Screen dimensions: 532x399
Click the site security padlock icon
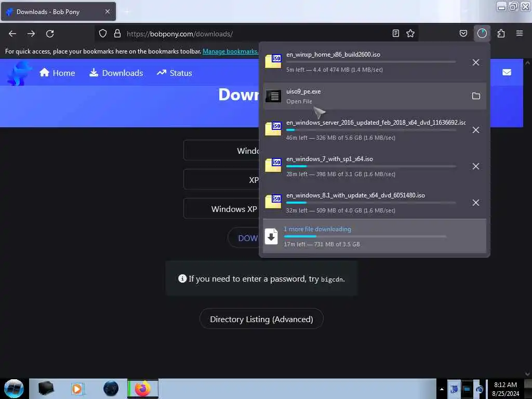coord(117,33)
